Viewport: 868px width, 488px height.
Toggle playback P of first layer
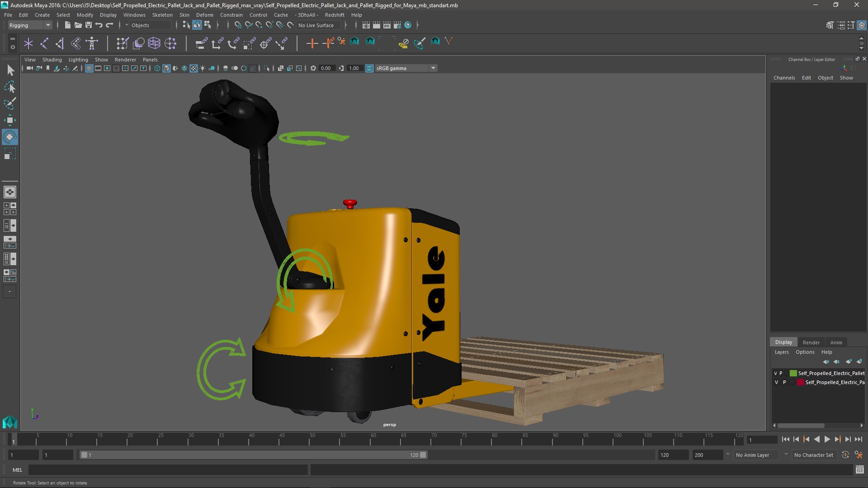coord(781,373)
